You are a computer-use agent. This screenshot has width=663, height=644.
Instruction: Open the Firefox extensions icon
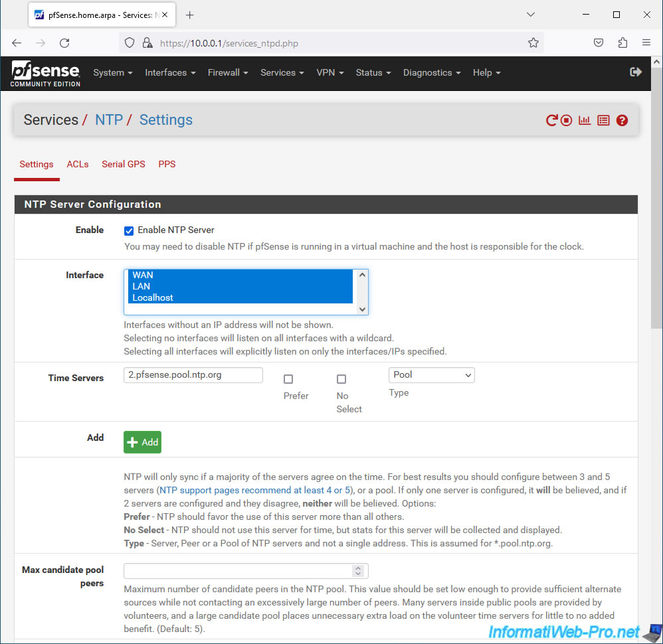pos(622,42)
